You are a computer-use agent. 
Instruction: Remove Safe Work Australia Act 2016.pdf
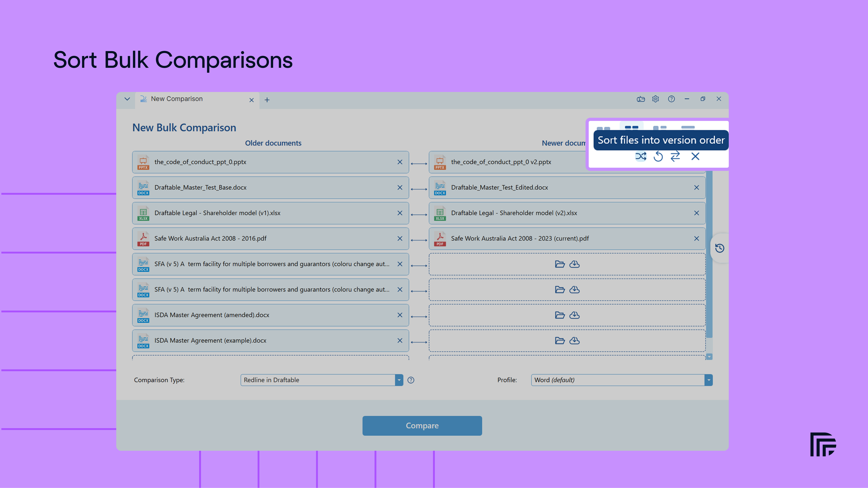pyautogui.click(x=400, y=238)
